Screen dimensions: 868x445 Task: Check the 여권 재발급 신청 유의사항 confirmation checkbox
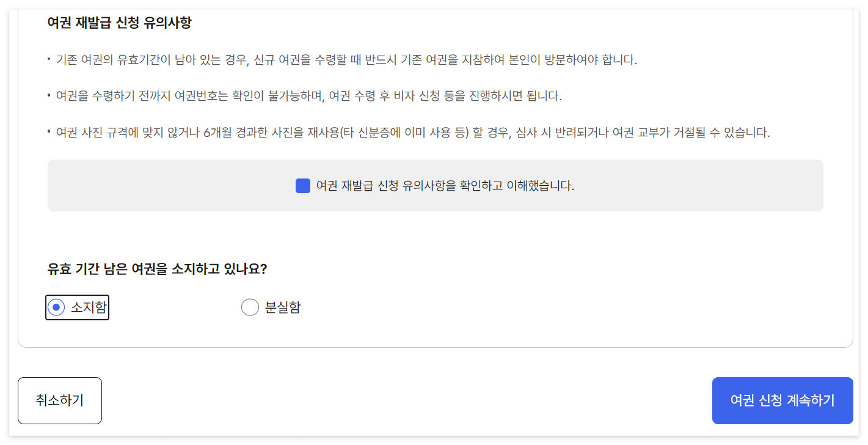302,185
